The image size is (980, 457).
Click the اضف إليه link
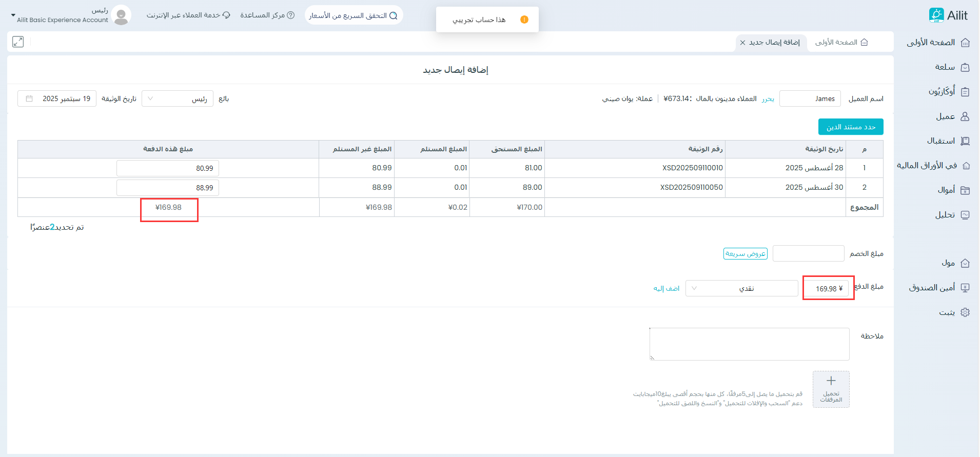click(666, 289)
